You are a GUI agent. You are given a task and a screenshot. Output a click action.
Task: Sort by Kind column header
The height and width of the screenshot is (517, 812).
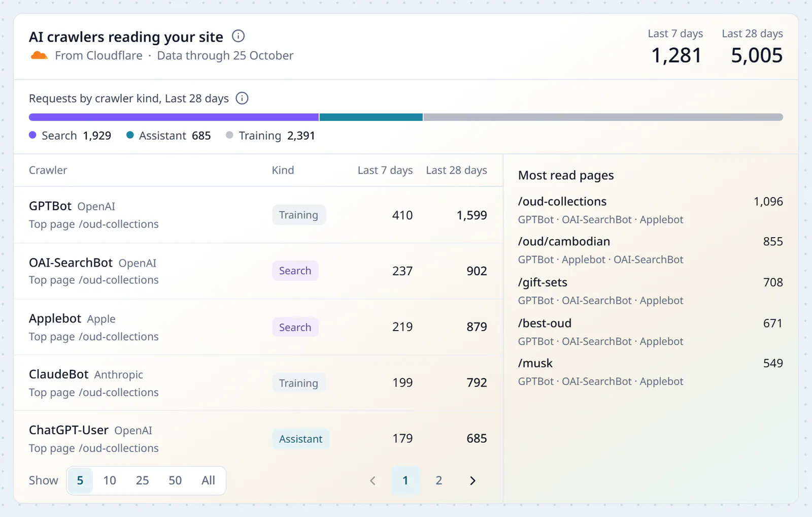(283, 170)
